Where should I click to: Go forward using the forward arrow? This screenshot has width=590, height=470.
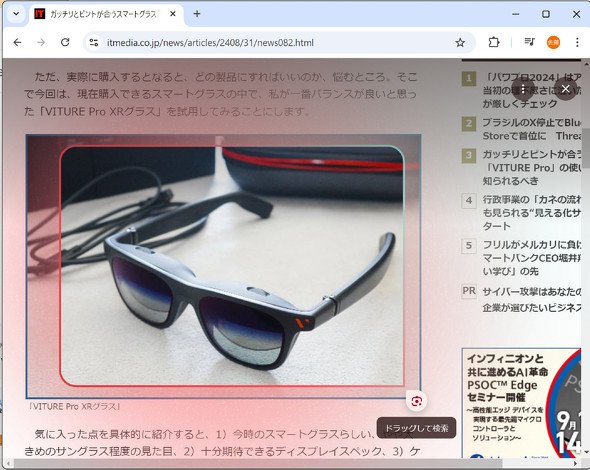pos(41,43)
